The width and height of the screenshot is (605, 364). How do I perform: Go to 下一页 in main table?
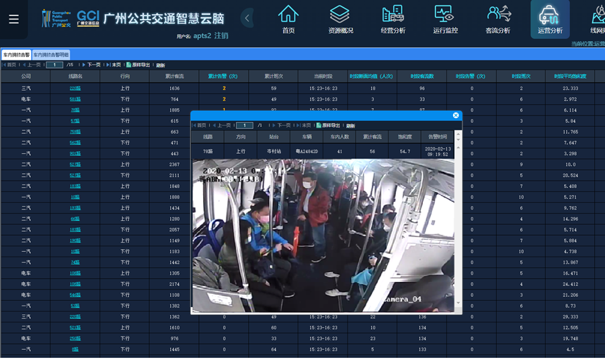tap(93, 65)
